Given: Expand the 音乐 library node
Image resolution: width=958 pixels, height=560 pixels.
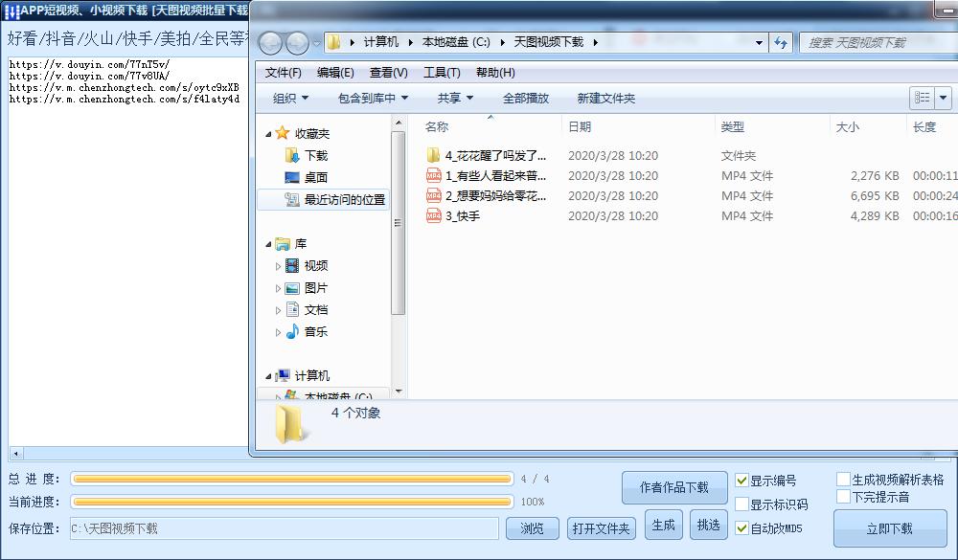Looking at the screenshot, I should [x=278, y=332].
